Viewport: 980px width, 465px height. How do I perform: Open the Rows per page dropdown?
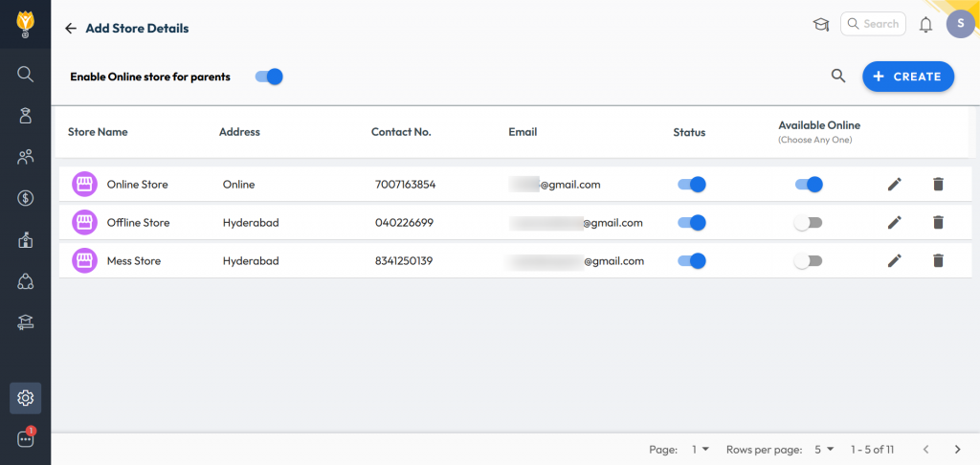click(x=823, y=449)
